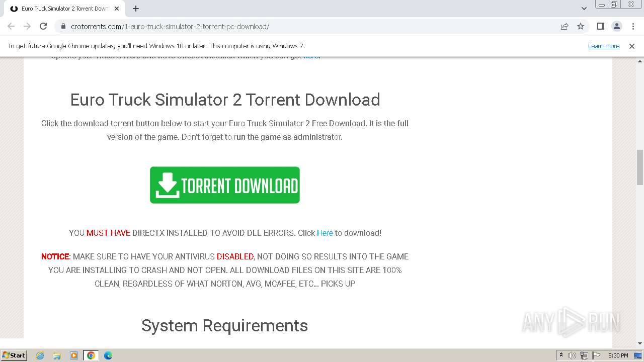Screen dimensions: 644x362
Task: Click the page vertical scrollbar thumb
Action: click(640, 167)
